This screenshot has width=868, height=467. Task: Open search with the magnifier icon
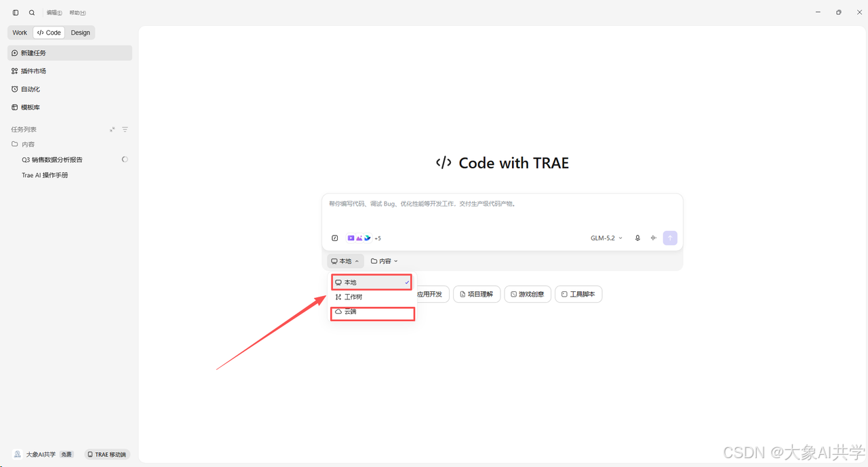click(32, 13)
